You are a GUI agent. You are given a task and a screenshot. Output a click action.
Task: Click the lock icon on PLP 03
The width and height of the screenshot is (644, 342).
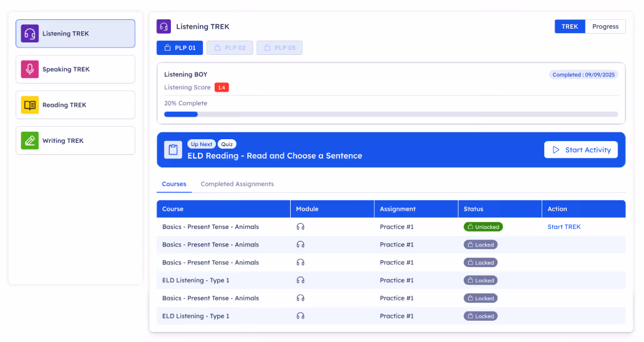267,47
